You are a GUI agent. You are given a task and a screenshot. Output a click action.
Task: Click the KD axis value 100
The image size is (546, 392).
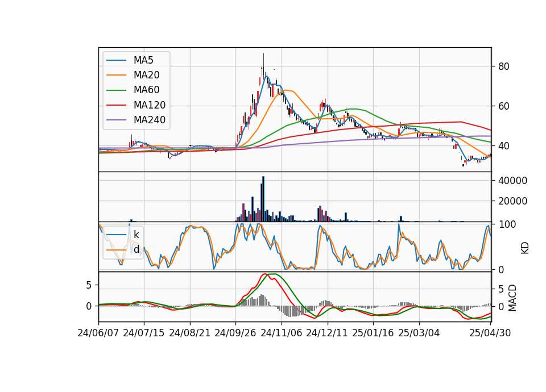pyautogui.click(x=507, y=224)
